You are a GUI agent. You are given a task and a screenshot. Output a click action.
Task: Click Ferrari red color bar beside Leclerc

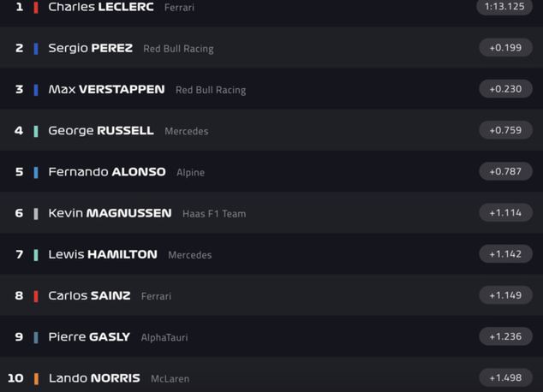(36, 7)
